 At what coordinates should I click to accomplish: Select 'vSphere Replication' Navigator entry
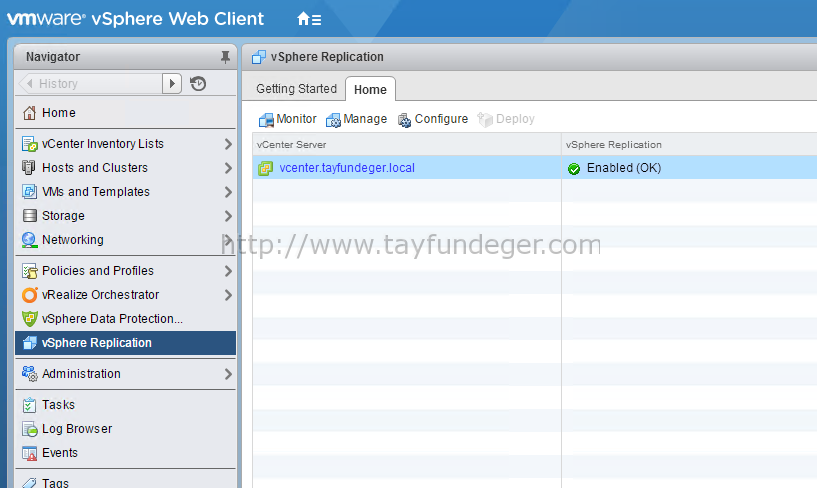tap(125, 343)
